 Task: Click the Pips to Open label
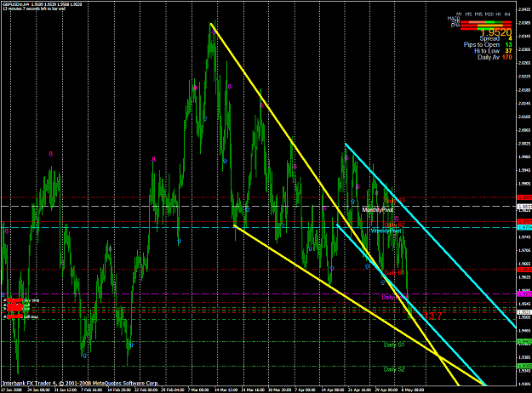click(x=482, y=45)
